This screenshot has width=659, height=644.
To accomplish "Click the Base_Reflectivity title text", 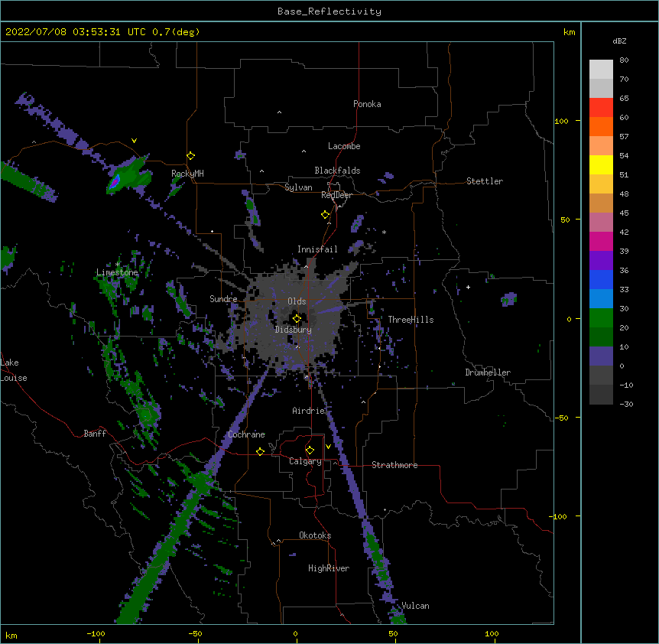I will (329, 11).
